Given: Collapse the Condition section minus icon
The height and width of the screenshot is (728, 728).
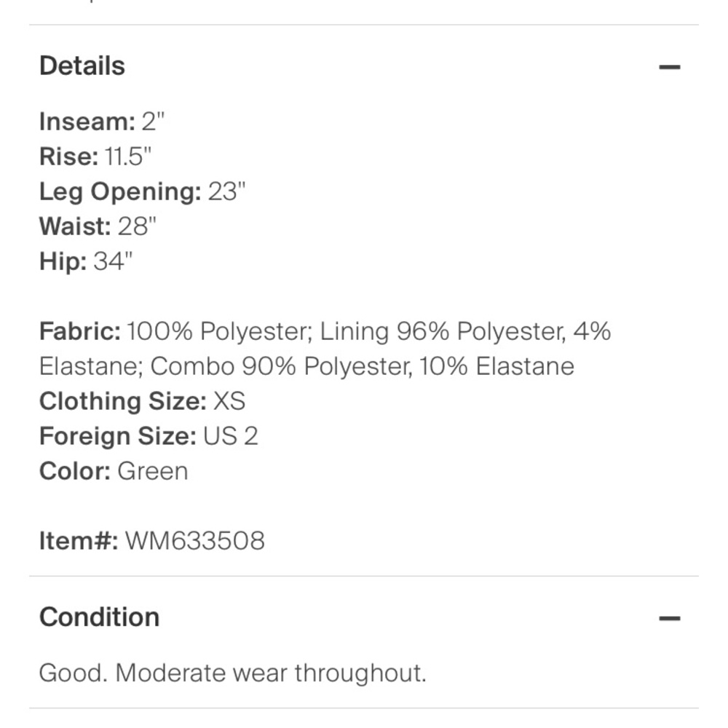Looking at the screenshot, I should [x=669, y=618].
